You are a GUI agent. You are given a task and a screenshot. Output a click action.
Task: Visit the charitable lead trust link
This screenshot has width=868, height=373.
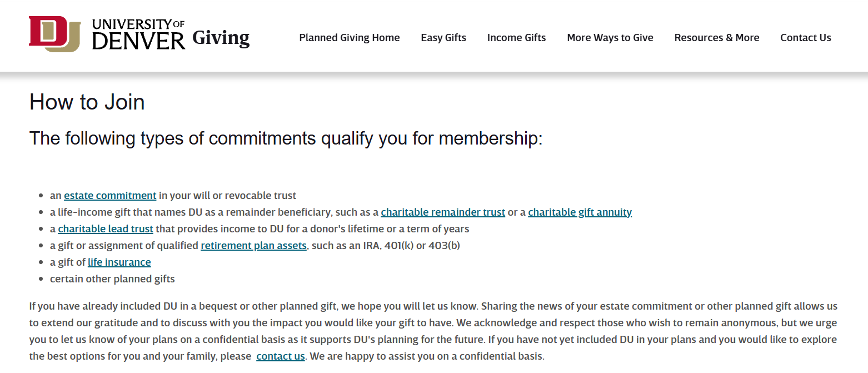coord(106,229)
